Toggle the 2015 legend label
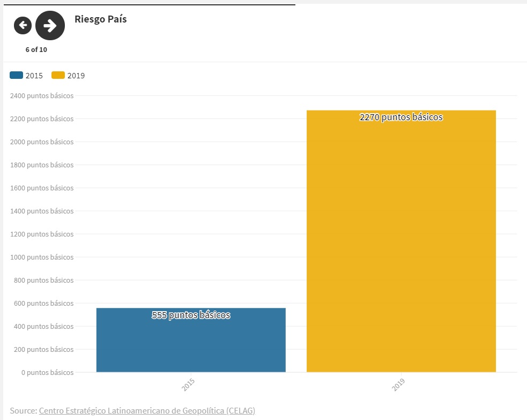The width and height of the screenshot is (527, 420). (34, 76)
